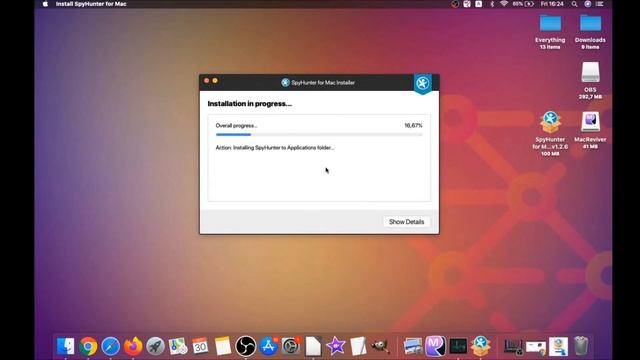Click the SpyHunter installer icon in Dock

pyautogui.click(x=480, y=346)
